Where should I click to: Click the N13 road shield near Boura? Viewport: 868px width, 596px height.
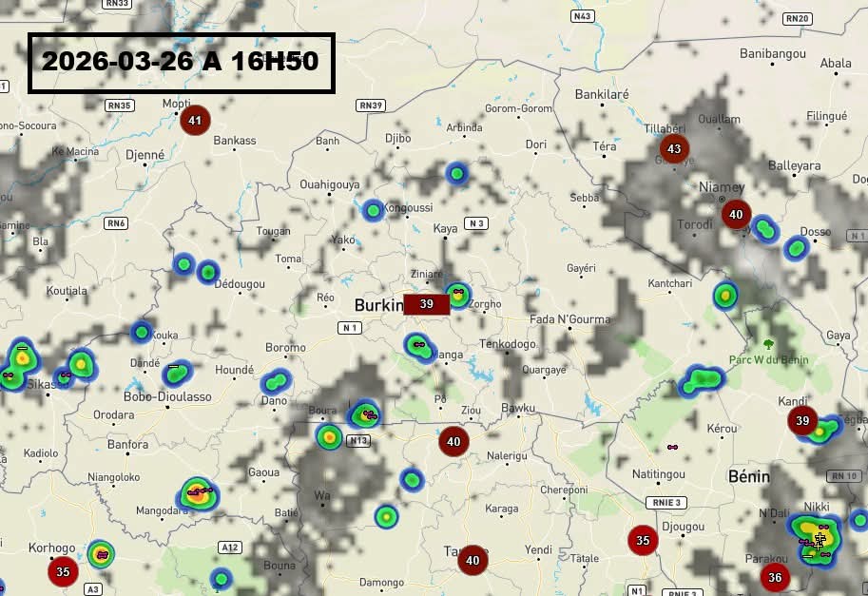point(358,441)
